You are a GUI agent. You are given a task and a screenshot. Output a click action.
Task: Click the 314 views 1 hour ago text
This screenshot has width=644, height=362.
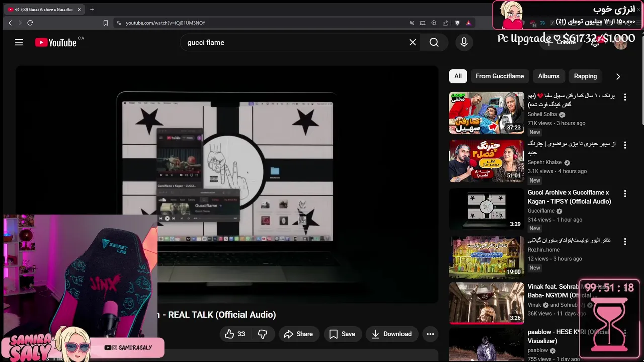pos(555,220)
